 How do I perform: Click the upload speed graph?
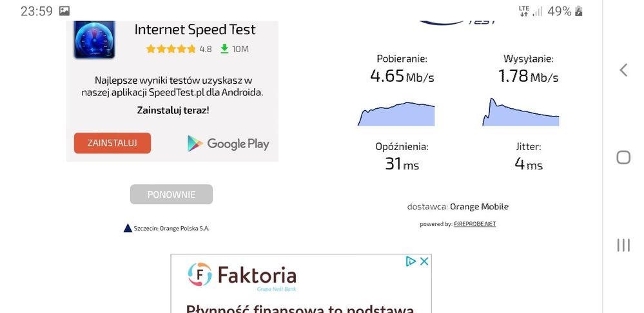tap(520, 113)
